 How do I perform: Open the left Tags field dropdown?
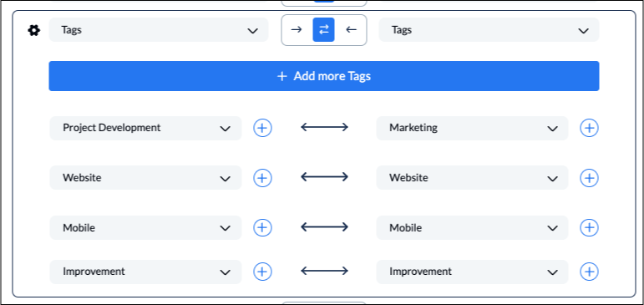(159, 30)
